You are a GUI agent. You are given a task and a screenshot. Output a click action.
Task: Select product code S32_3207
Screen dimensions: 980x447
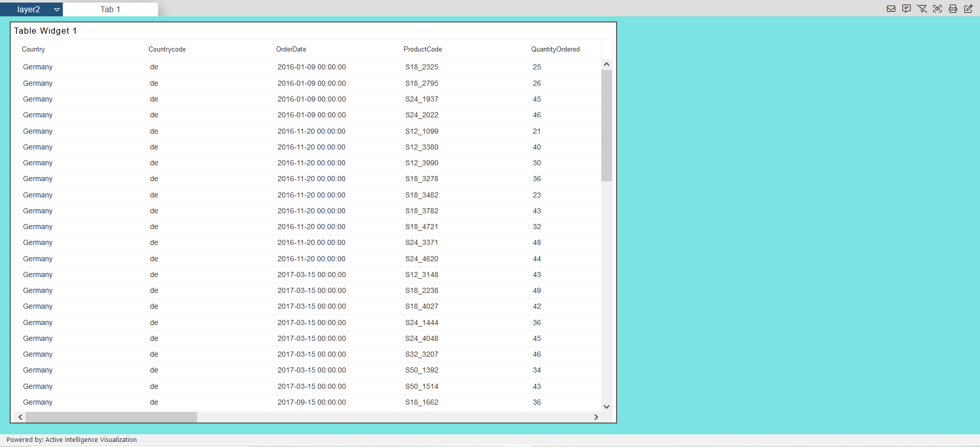coord(422,354)
